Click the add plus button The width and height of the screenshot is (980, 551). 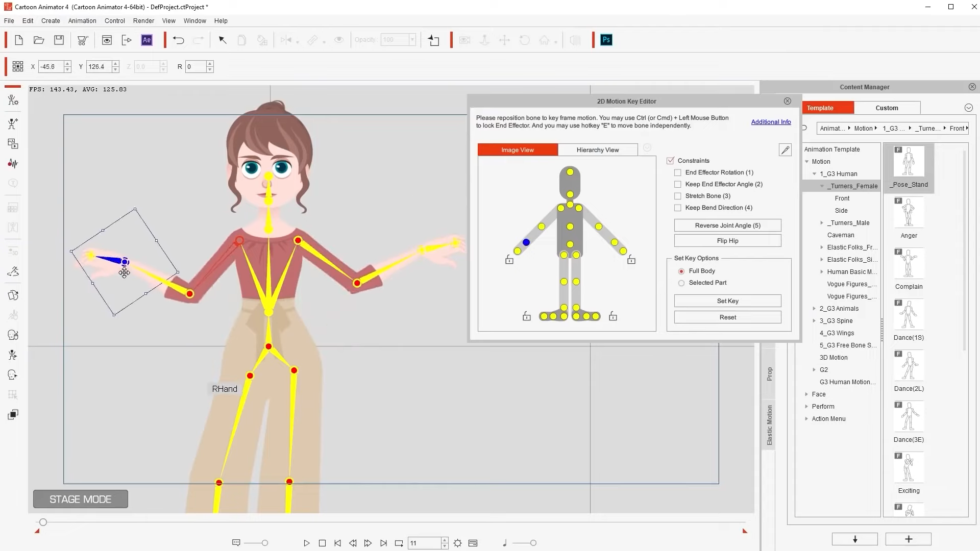[x=909, y=539]
